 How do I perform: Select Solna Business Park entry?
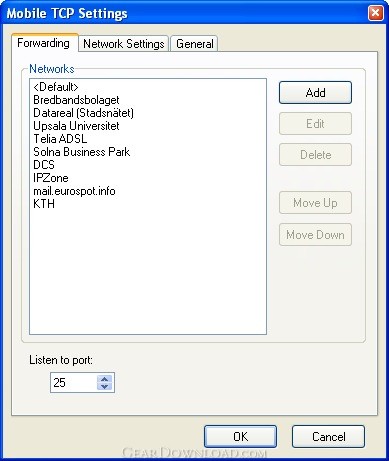[82, 152]
